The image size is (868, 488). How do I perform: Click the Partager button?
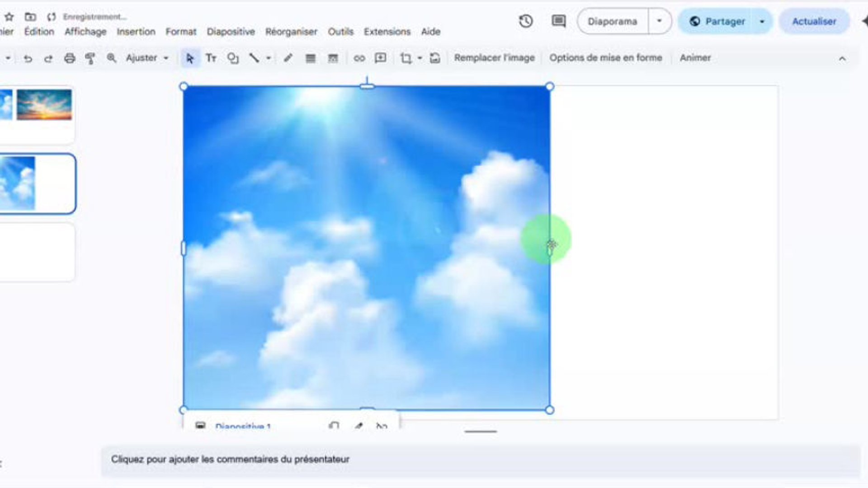717,21
